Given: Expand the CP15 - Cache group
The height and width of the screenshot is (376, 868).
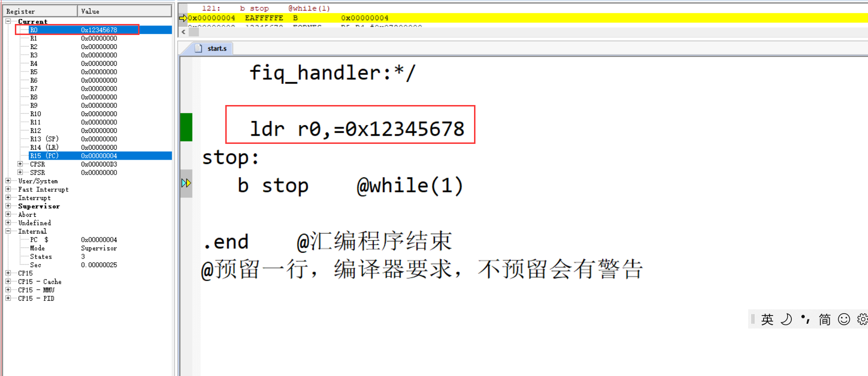Looking at the screenshot, I should tap(8, 282).
